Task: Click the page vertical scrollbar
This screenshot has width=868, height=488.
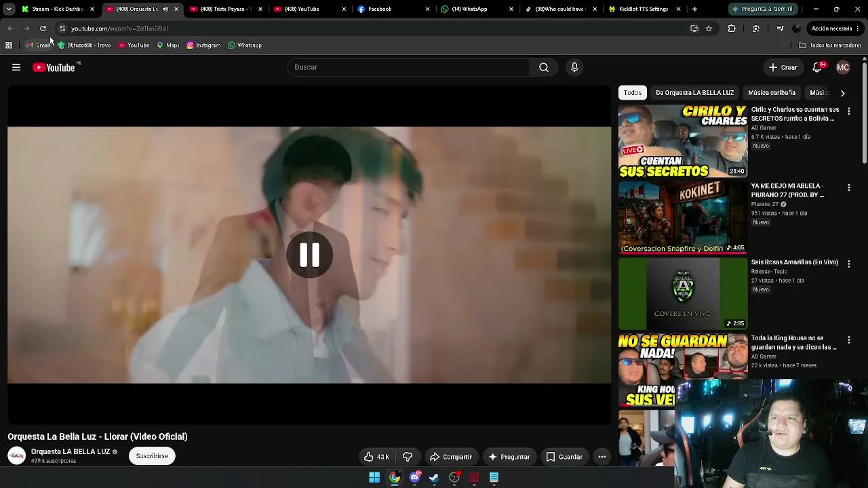Action: pos(864,112)
